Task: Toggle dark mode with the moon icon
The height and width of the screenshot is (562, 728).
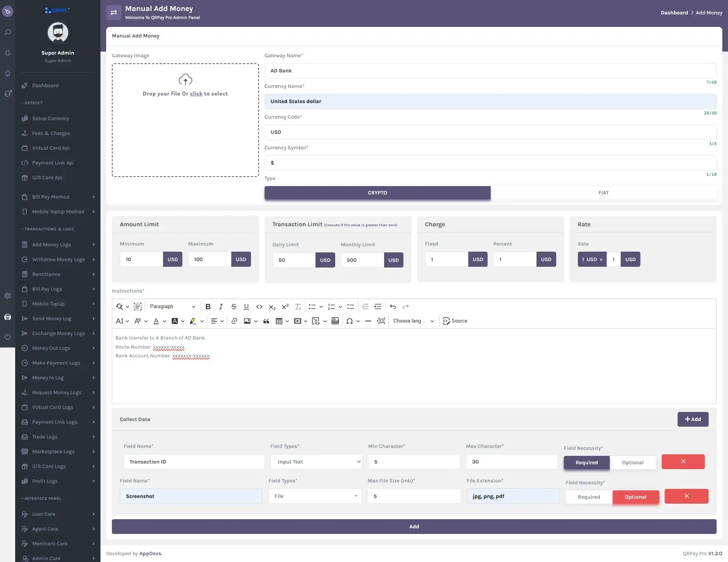Action: click(x=8, y=11)
